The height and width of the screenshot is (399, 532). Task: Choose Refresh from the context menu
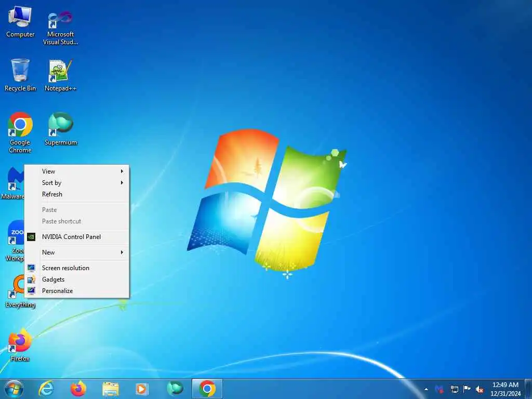coord(77,194)
